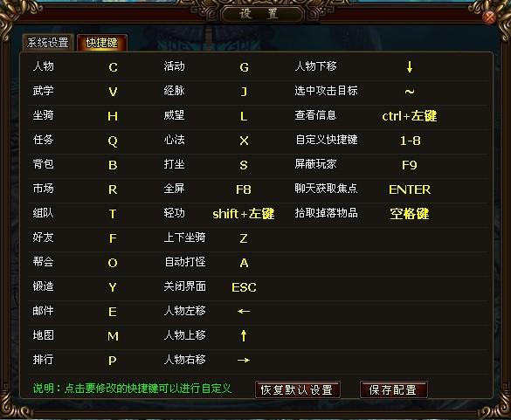Select the 快捷键 tab
Screen dimensions: 511x420
click(102, 43)
